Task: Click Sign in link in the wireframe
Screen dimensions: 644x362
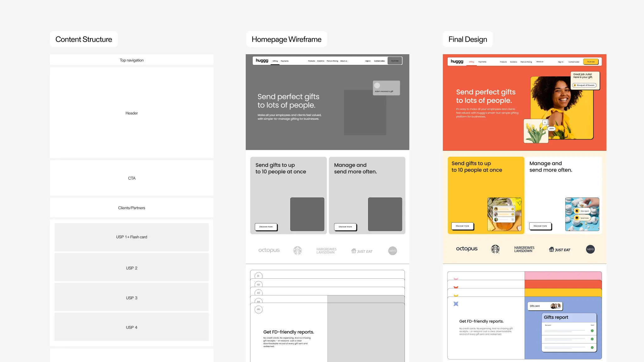Action: 368,61
